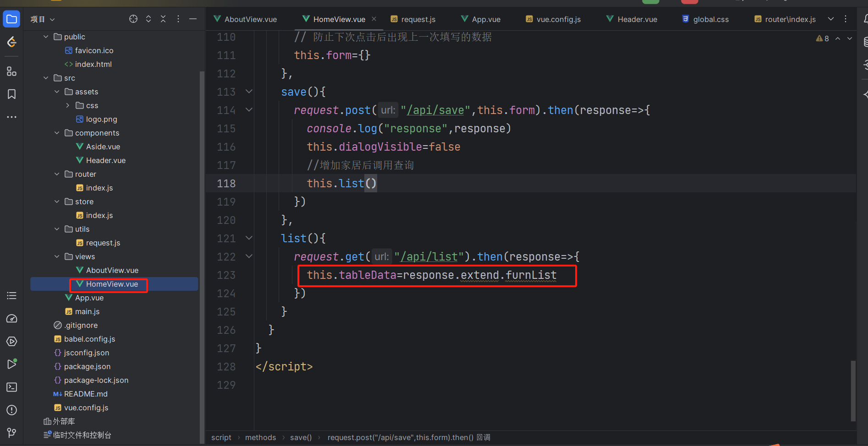Screen dimensions: 868x446
Task: Click the 'save()' breadcrumb
Action: coord(301,437)
